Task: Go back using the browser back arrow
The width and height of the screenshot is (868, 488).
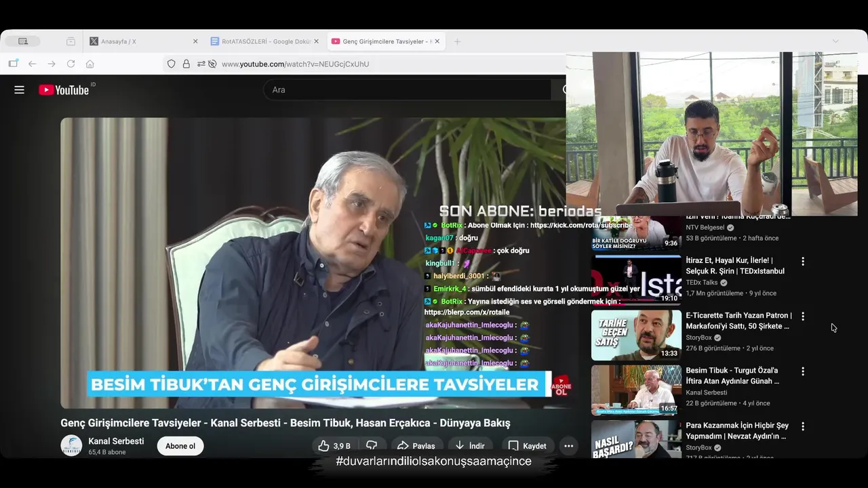Action: [32, 64]
